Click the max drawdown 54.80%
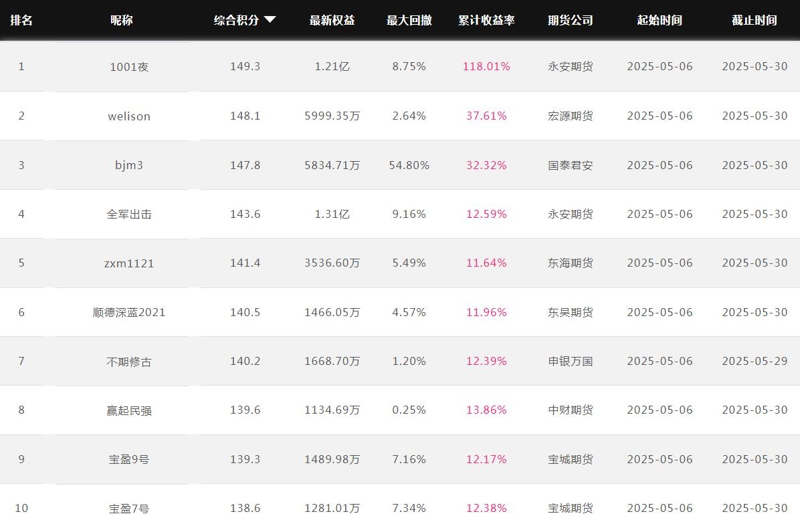Image resolution: width=800 pixels, height=532 pixels. (x=409, y=165)
